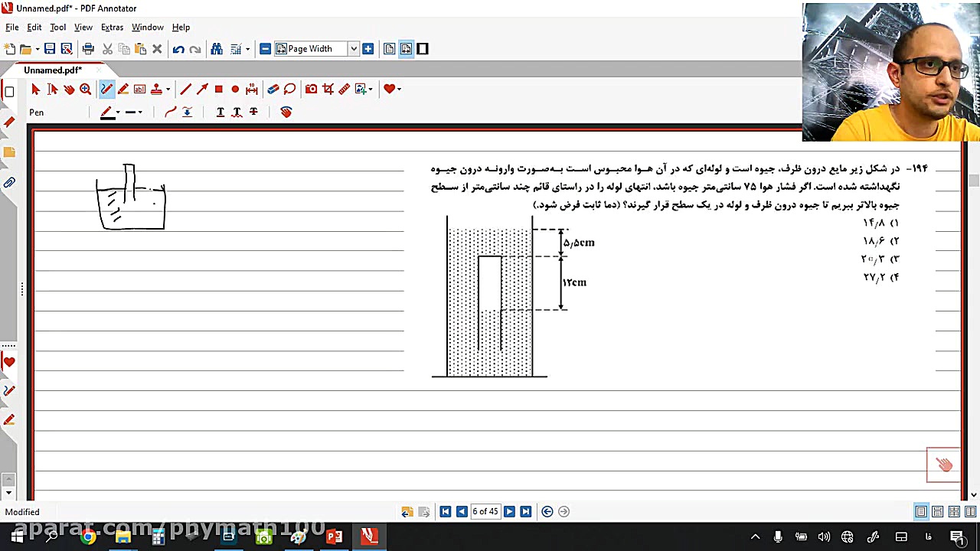Zoom in with the plus button

pos(368,49)
